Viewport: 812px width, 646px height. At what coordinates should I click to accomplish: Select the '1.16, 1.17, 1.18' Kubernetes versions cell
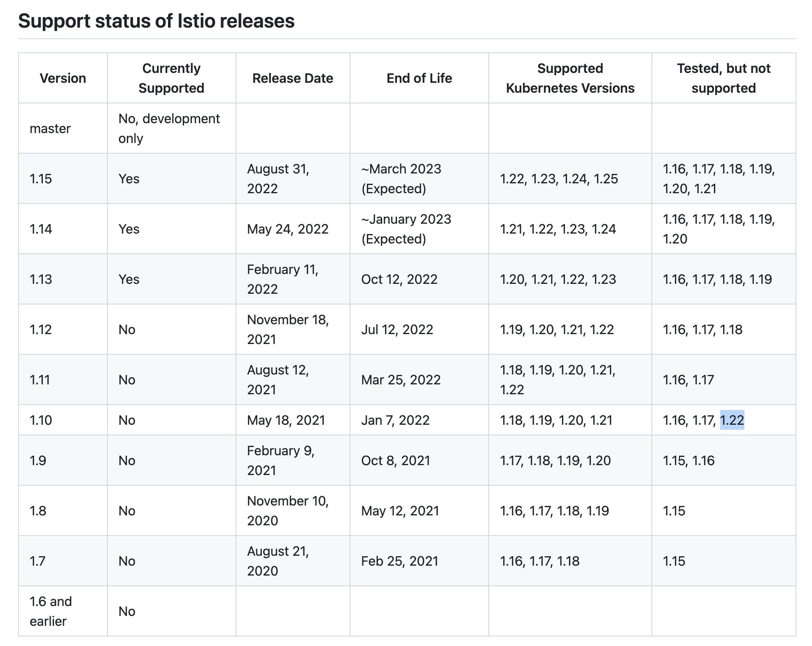tap(570, 561)
